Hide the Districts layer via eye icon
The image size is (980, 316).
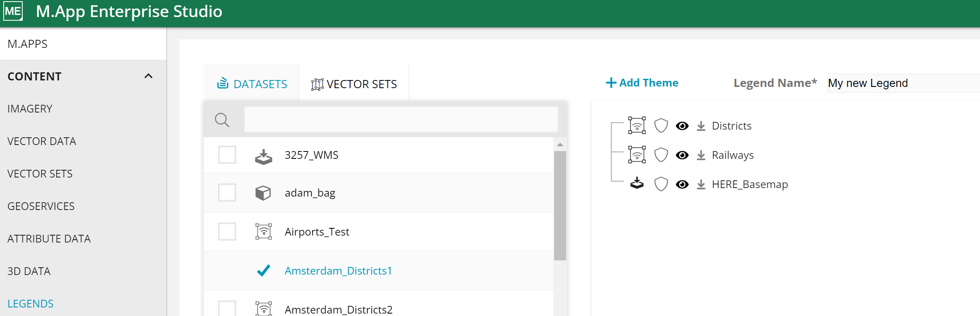682,126
